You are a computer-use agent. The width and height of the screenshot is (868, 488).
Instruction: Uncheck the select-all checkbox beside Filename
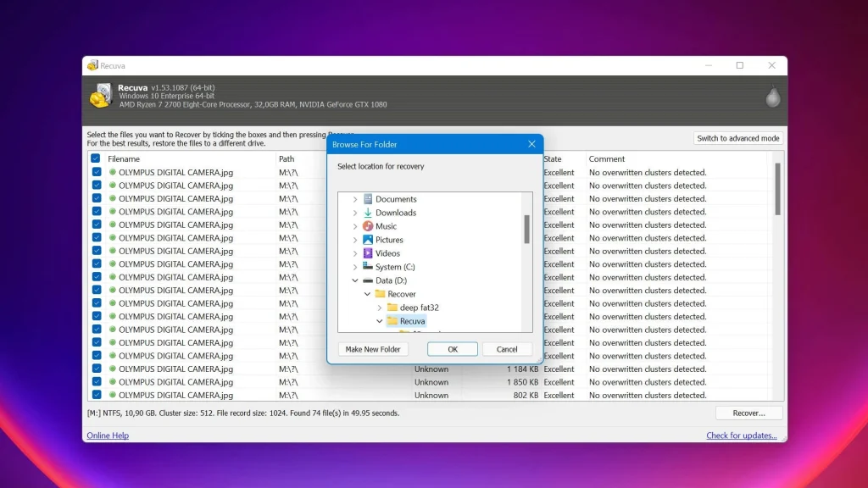point(95,158)
